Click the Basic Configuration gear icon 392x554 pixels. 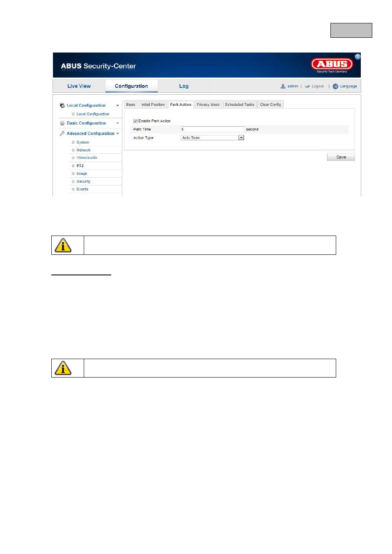point(62,123)
